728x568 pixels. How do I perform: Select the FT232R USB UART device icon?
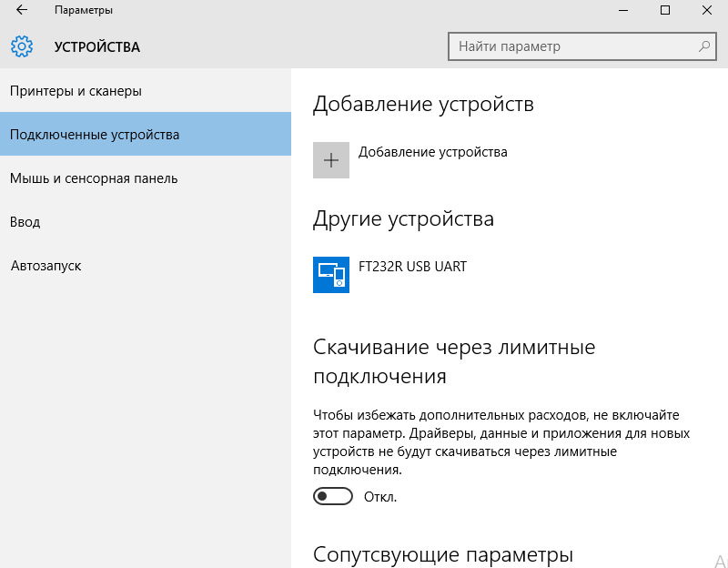click(x=331, y=275)
